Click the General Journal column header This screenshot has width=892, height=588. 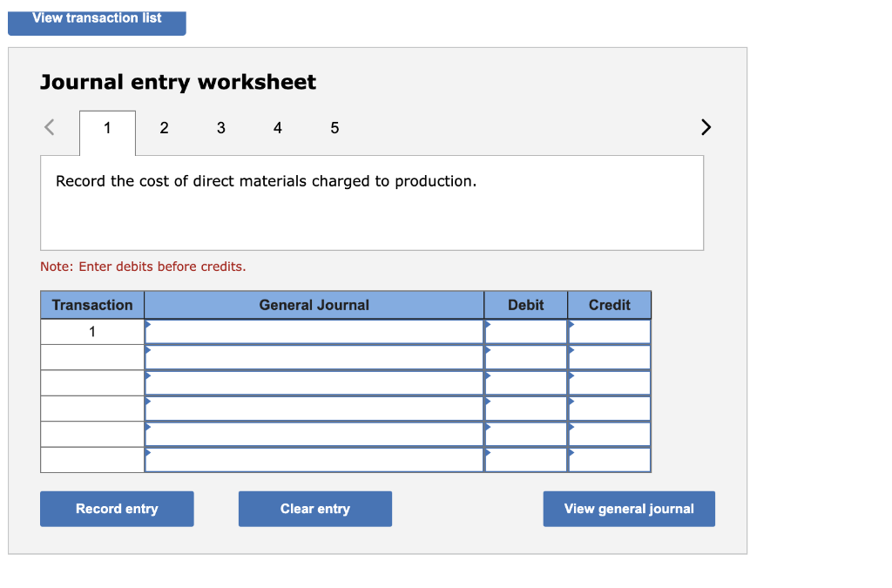(314, 306)
